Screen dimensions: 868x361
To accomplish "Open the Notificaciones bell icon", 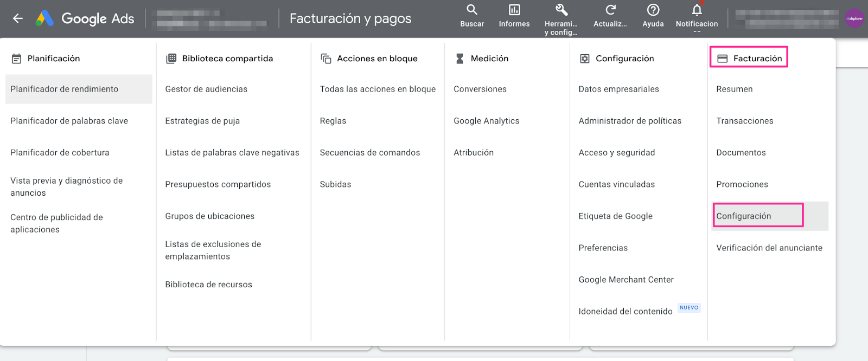I will (697, 10).
